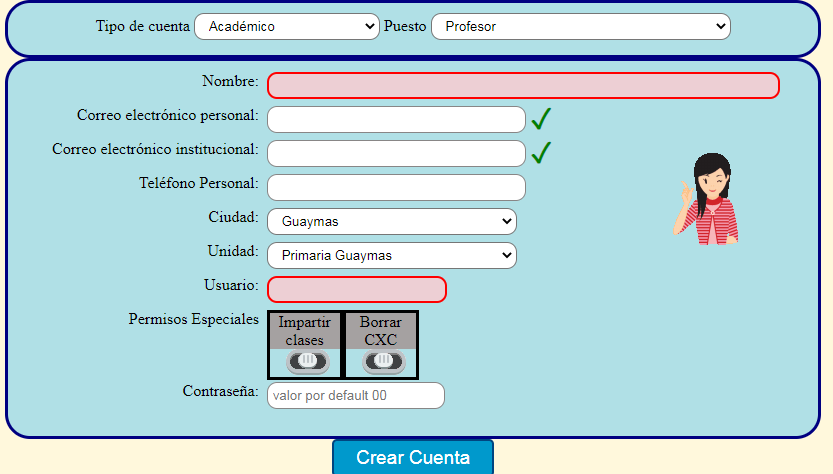Click the Contraseña: label

220,391
